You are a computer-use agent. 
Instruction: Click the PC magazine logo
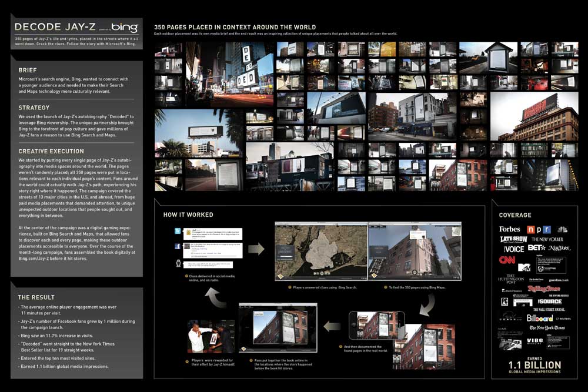tap(505, 301)
